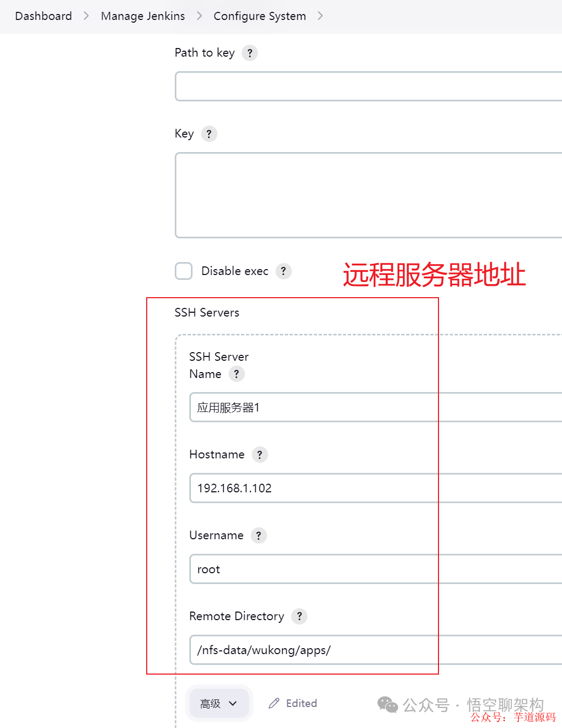Edit the Username field containing root
Screen dimensions: 562x728
tap(376, 569)
